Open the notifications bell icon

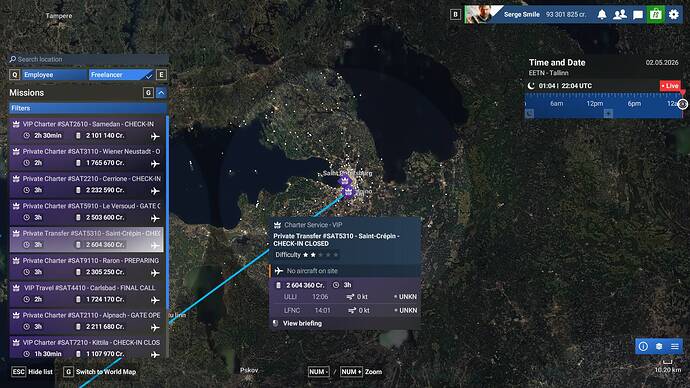click(x=602, y=15)
